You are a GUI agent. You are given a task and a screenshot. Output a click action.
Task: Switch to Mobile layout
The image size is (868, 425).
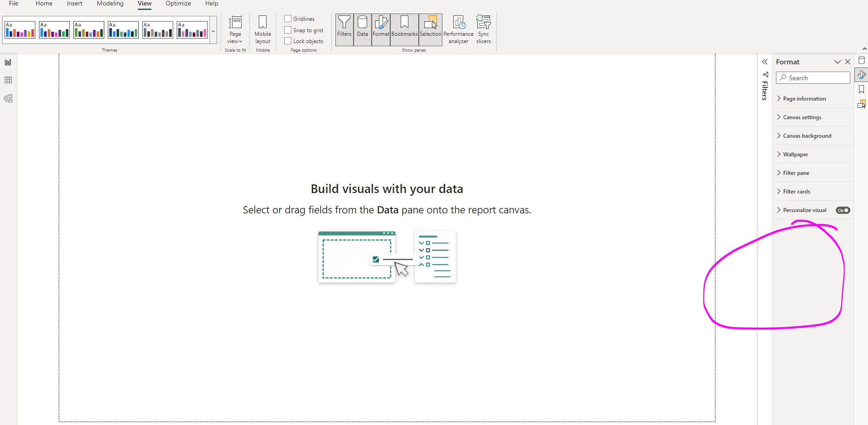point(263,29)
